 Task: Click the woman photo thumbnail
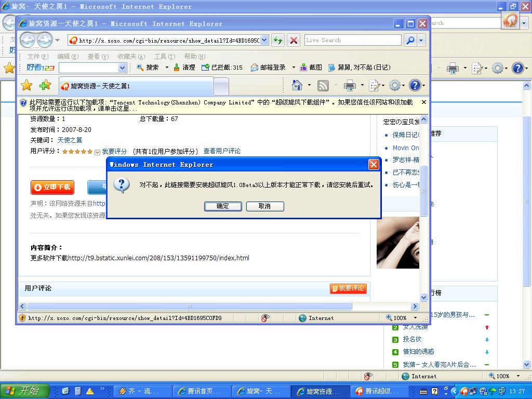397,243
